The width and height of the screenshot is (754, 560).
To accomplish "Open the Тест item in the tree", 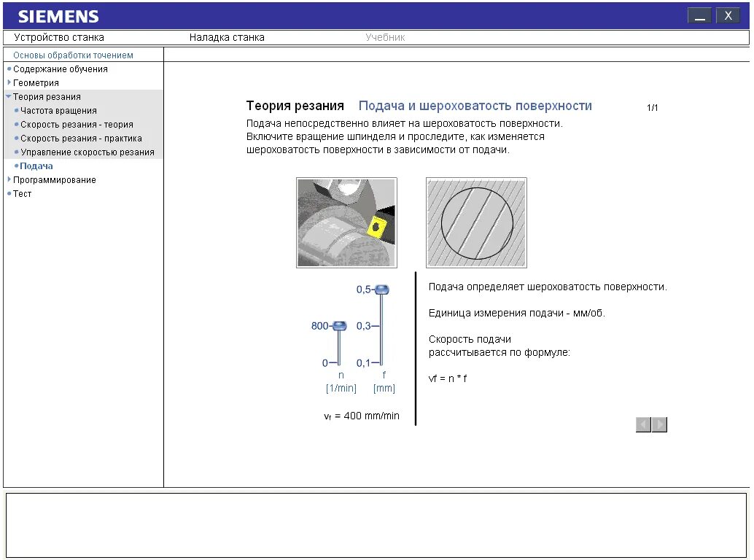I will 22,194.
